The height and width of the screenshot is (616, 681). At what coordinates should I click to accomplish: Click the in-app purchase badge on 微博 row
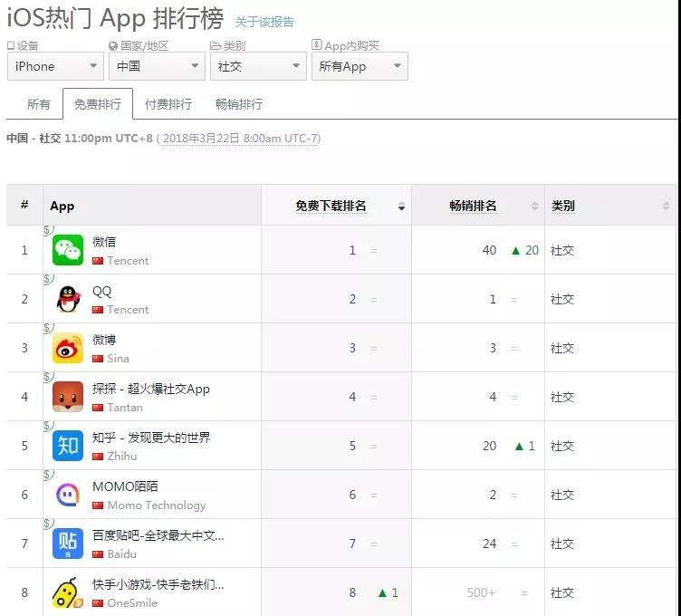(x=48, y=328)
